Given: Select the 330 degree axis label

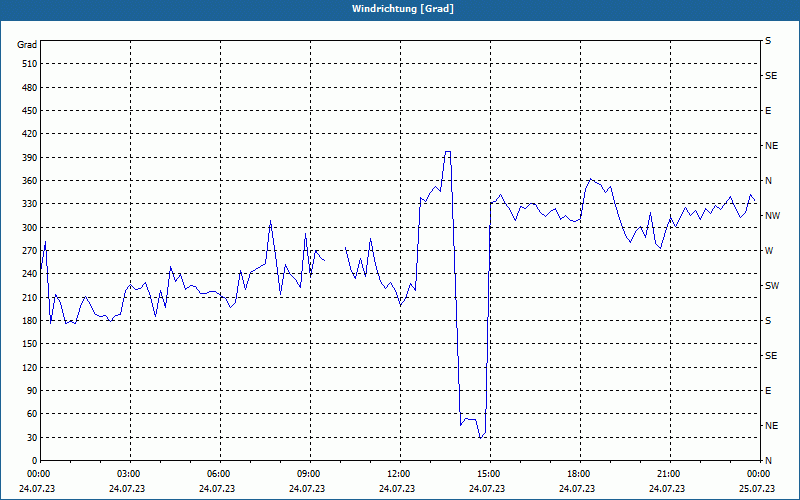Looking at the screenshot, I should 29,204.
